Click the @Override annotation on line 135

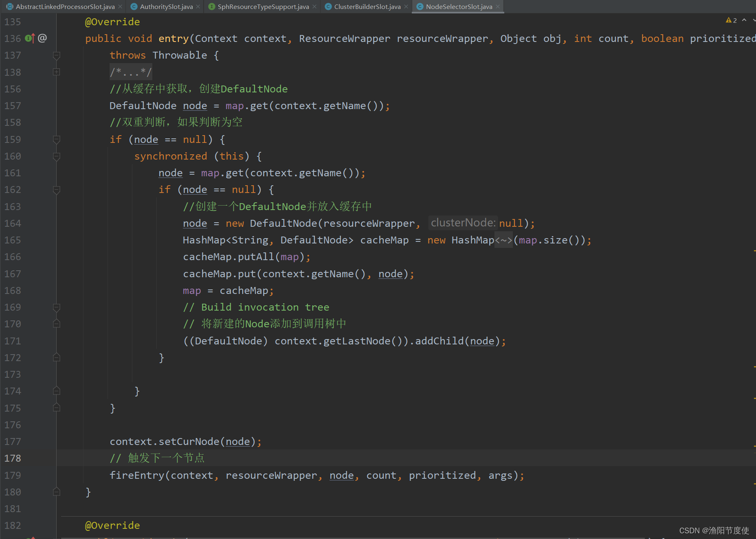[x=112, y=22]
